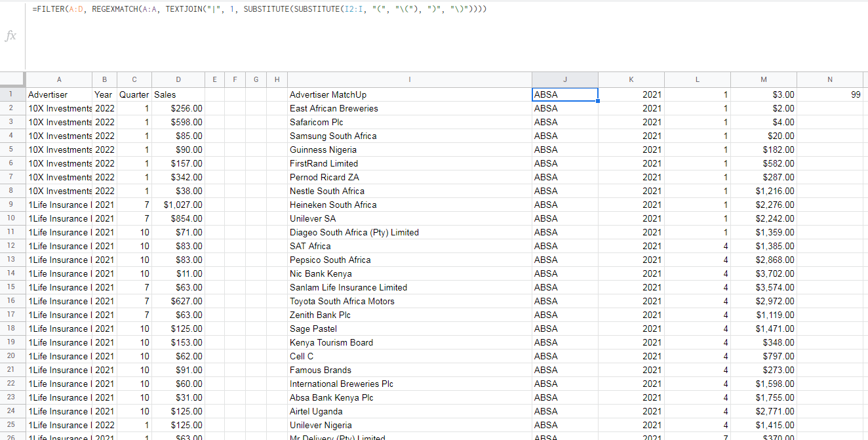Select row 1 header

[12, 94]
